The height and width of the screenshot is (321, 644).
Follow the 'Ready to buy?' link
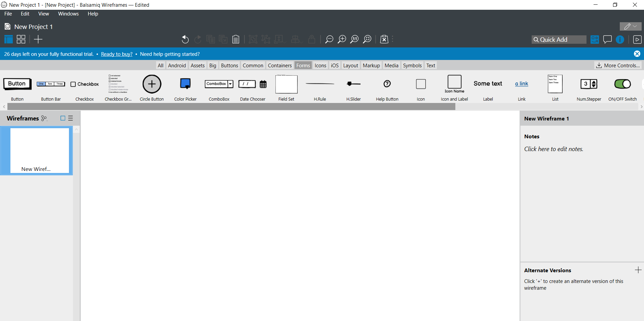116,54
